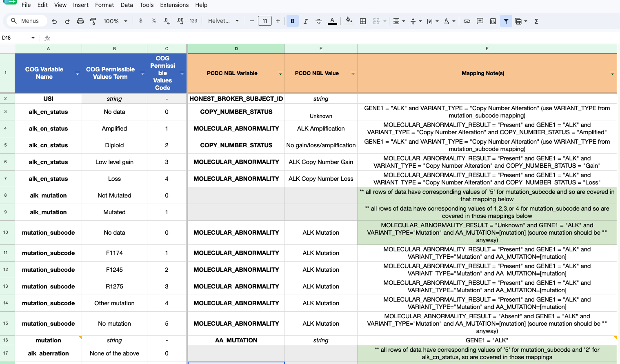This screenshot has width=620, height=364.
Task: Select the AA_MUTATION cell
Action: tap(236, 340)
